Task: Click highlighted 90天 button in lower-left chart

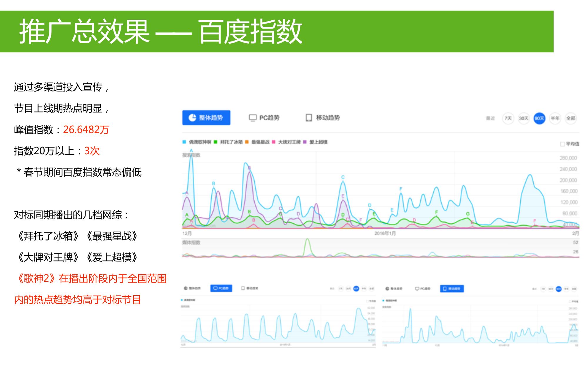Action: pos(356,289)
